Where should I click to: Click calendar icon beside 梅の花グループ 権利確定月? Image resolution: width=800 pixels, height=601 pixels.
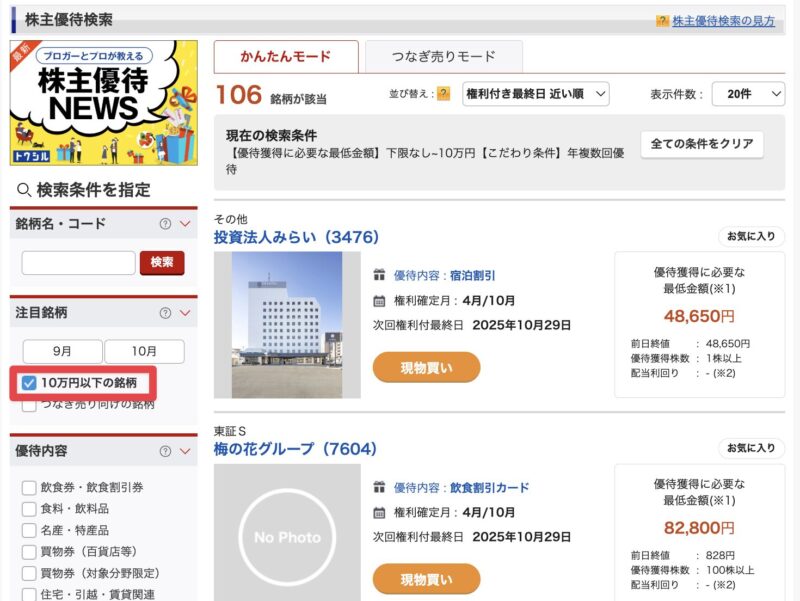click(379, 512)
